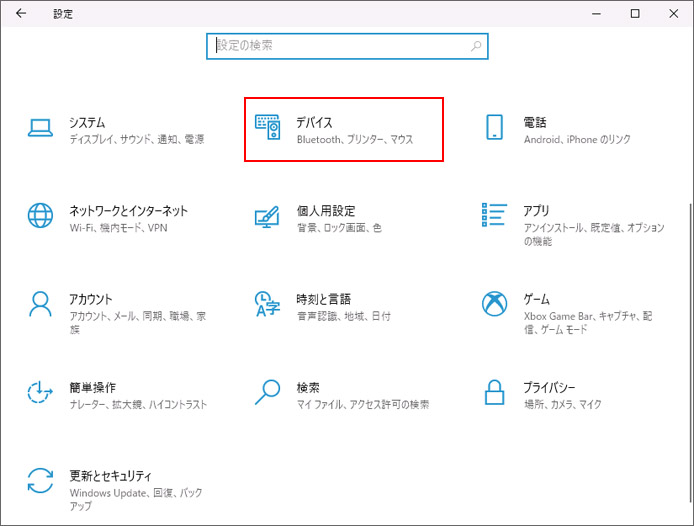Open the Ease of Access icon
The image size is (694, 526).
tap(40, 392)
